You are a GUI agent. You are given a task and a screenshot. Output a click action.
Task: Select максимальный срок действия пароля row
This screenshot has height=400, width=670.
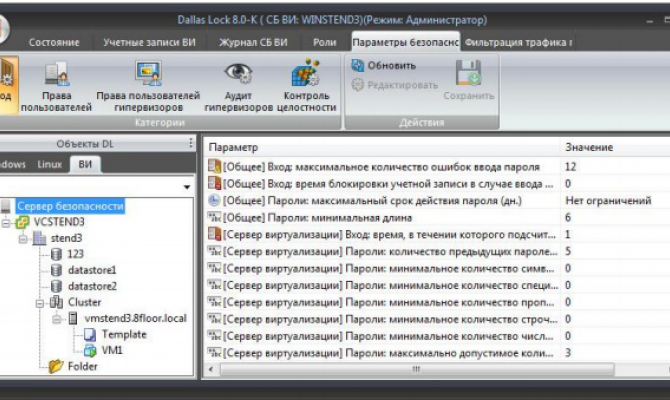pos(438,200)
